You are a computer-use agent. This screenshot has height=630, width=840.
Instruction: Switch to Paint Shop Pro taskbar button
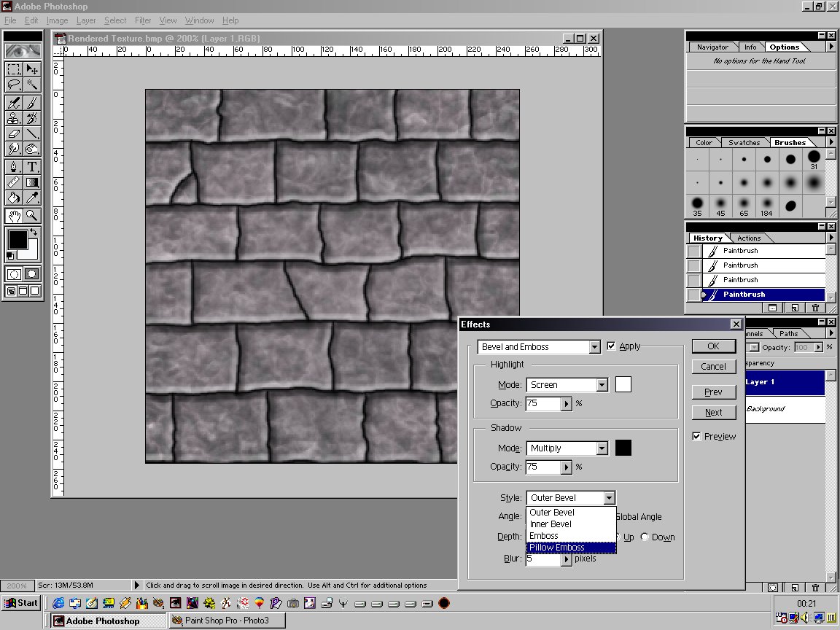click(227, 621)
